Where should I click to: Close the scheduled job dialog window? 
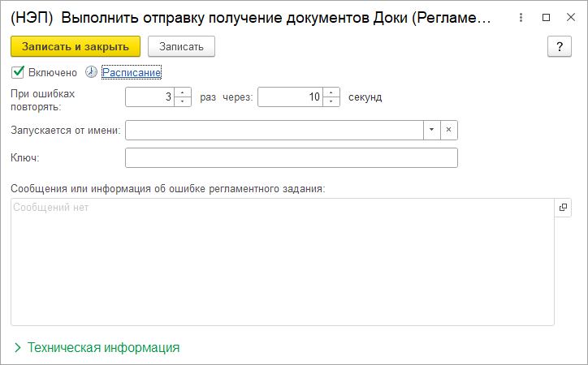[x=569, y=16]
